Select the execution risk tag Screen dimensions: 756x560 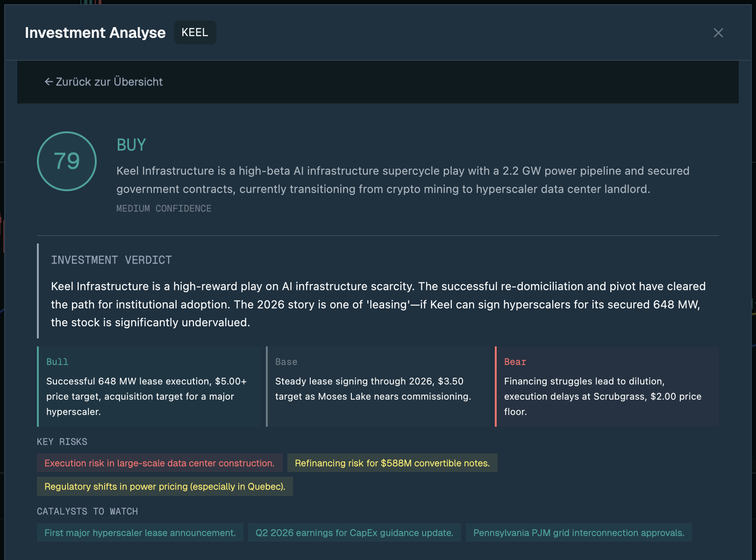point(159,463)
